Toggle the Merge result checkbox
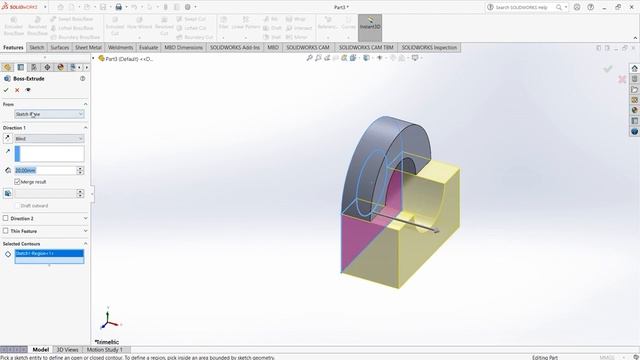Screen dimensions: 640x360 (x=17, y=182)
